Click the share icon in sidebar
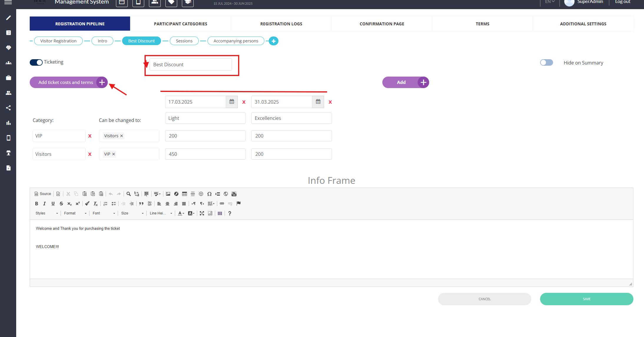Screen dimensions: 644x337 (x=9, y=108)
